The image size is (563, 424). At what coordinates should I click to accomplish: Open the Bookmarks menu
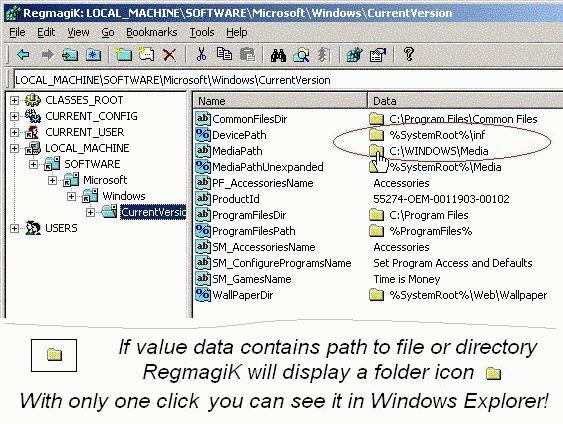[152, 32]
